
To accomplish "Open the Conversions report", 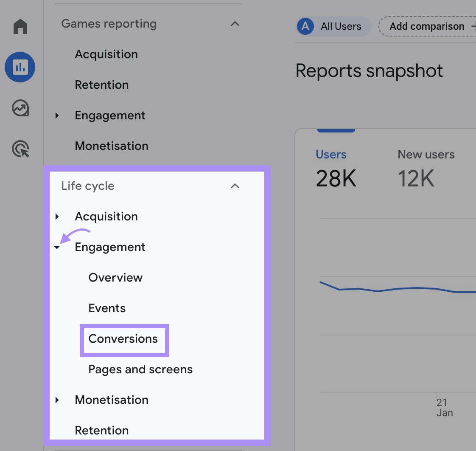I will 123,339.
